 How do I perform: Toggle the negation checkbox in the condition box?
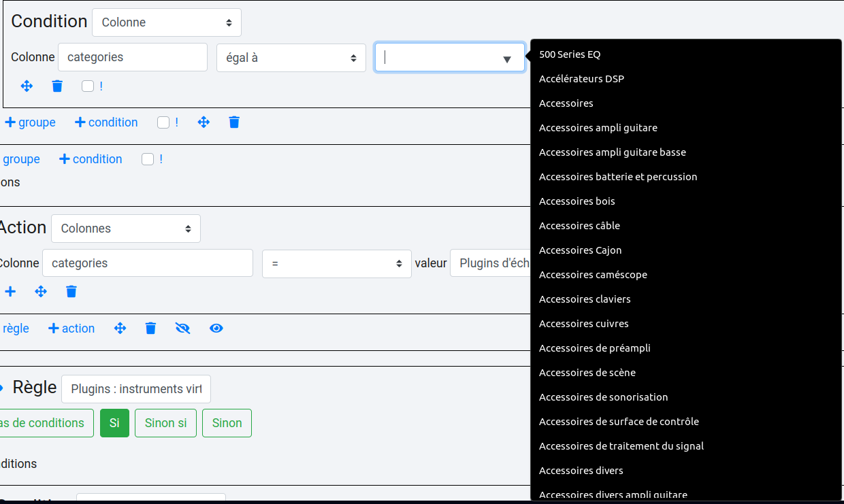pos(88,86)
